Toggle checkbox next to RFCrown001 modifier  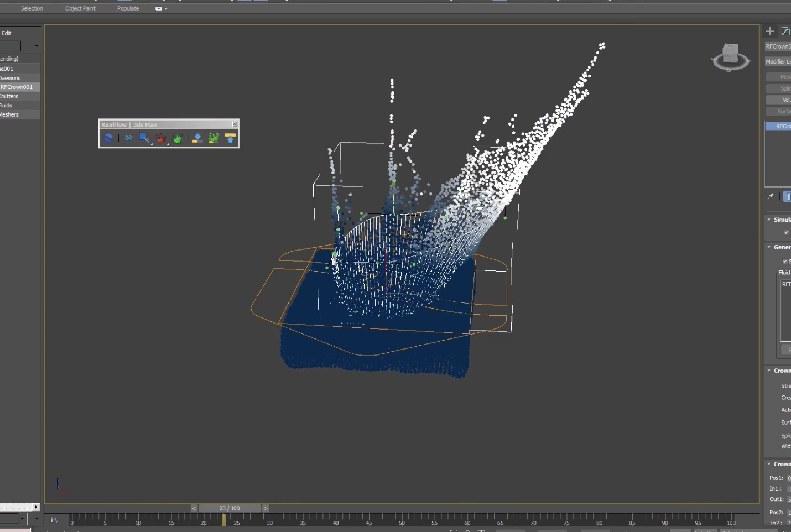769,126
